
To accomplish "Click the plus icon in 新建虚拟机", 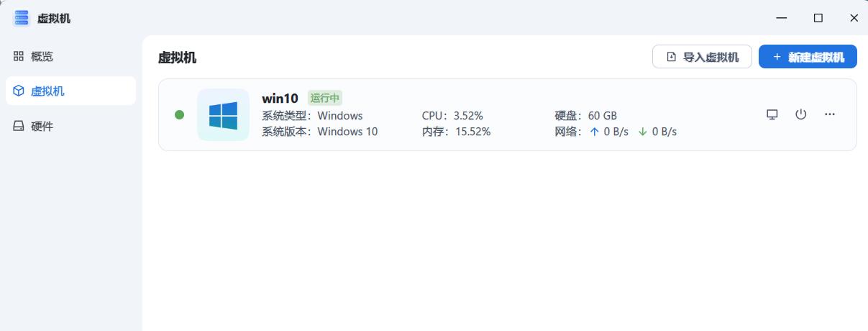I will pyautogui.click(x=777, y=57).
